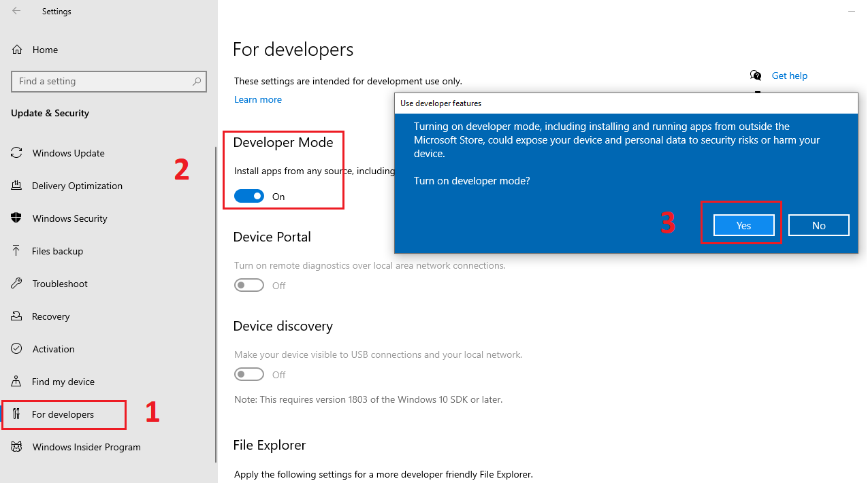
Task: Select Recovery in the sidebar
Action: (x=50, y=316)
